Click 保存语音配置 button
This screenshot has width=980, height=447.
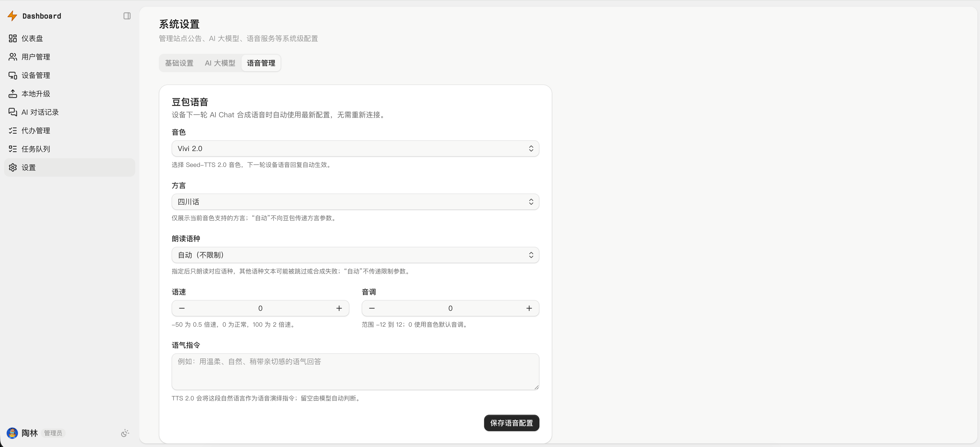511,423
